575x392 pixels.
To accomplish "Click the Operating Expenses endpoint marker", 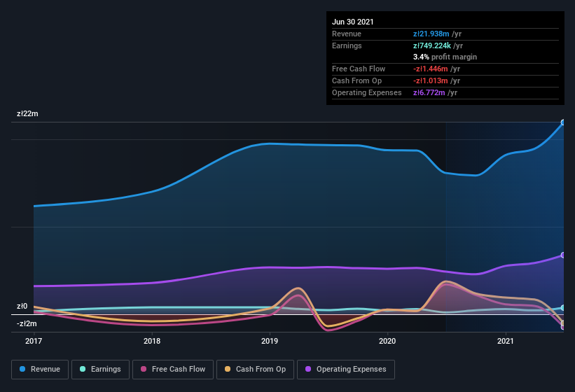I will pyautogui.click(x=563, y=255).
